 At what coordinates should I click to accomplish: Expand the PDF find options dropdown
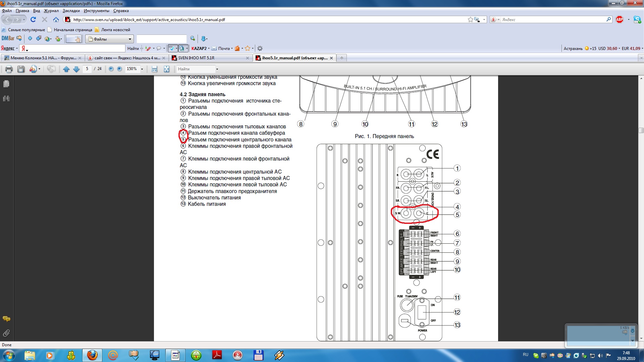tap(217, 69)
